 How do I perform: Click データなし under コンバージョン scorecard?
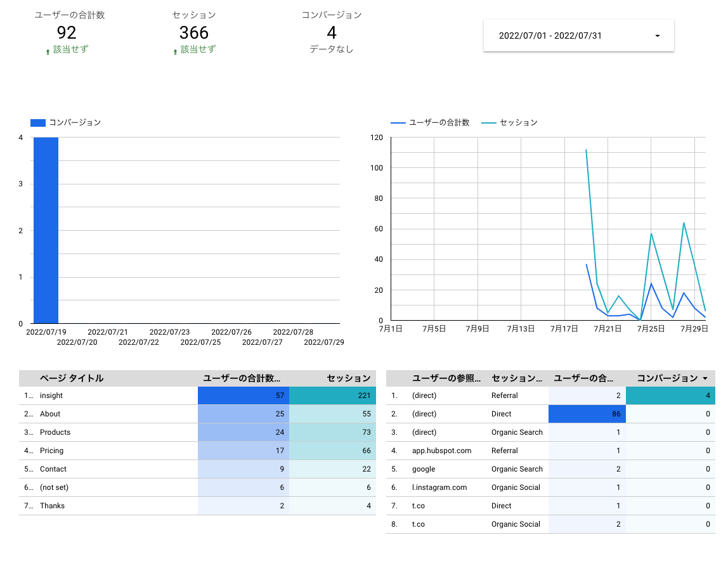click(x=332, y=49)
